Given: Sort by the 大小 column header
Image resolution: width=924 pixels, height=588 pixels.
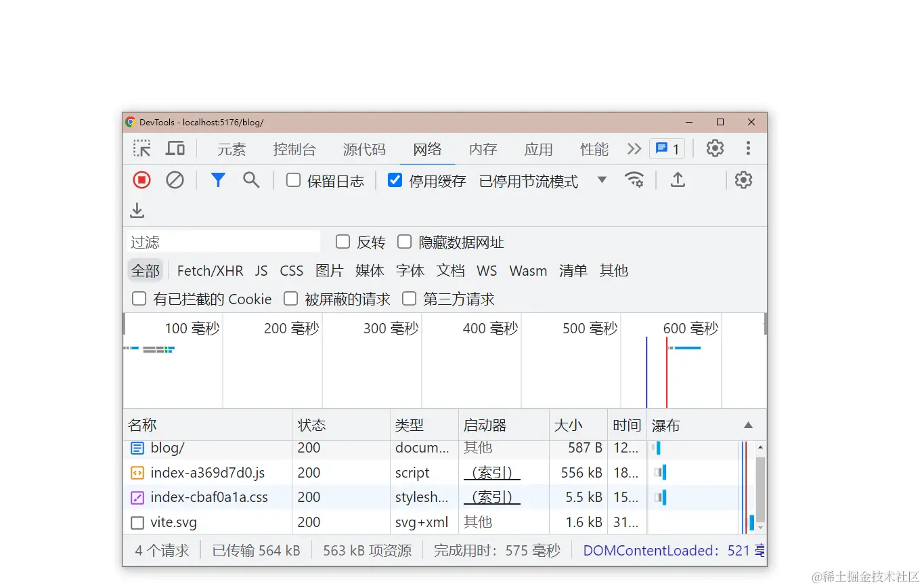Looking at the screenshot, I should point(578,425).
